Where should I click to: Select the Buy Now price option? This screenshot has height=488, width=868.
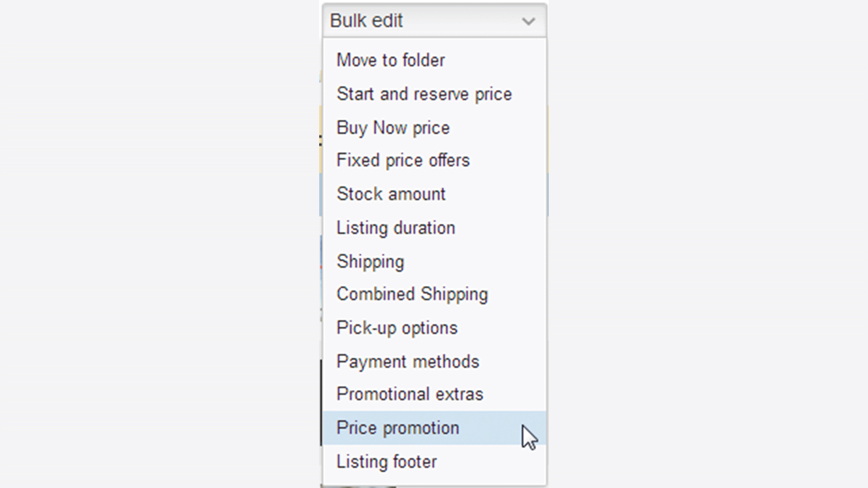tap(393, 127)
